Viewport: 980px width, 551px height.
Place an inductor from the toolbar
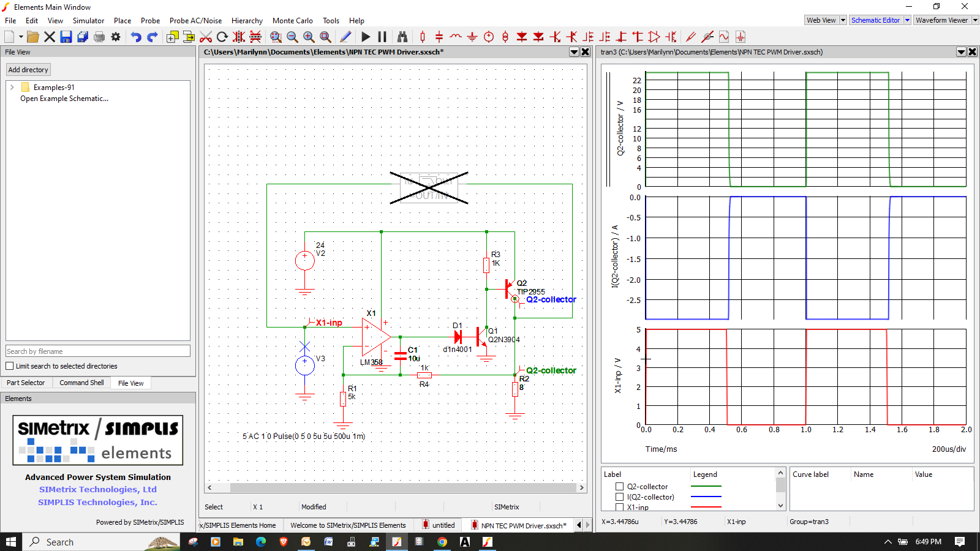coord(456,37)
